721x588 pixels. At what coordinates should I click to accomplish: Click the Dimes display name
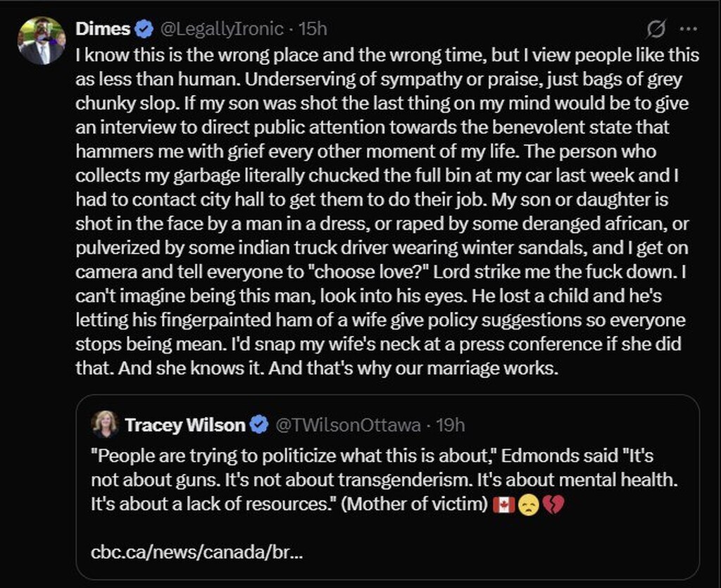click(x=113, y=29)
